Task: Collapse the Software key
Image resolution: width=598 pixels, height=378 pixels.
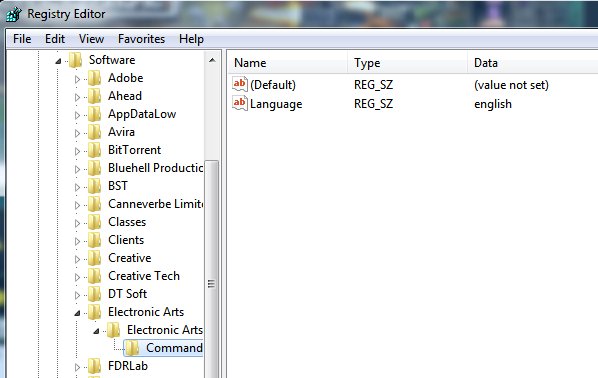Action: coord(58,61)
